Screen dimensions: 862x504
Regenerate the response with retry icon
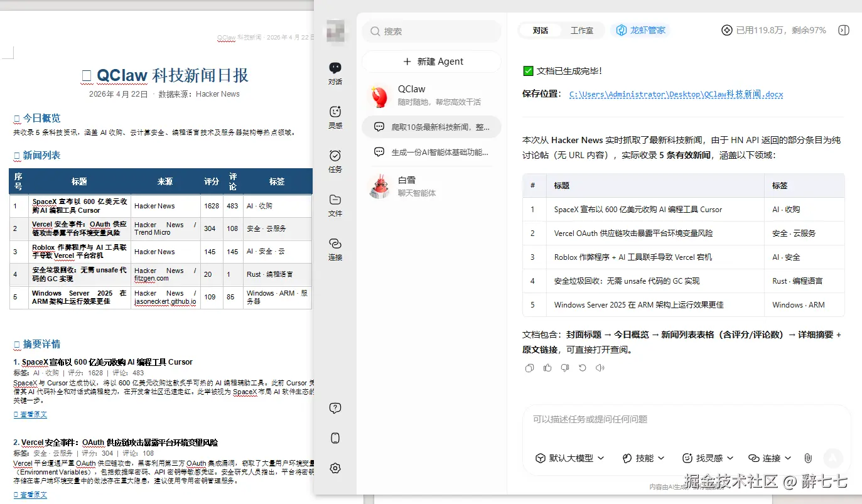click(583, 368)
